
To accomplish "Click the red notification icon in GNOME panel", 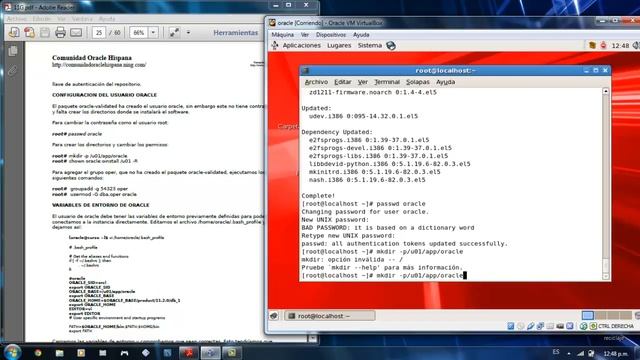I will (603, 45).
